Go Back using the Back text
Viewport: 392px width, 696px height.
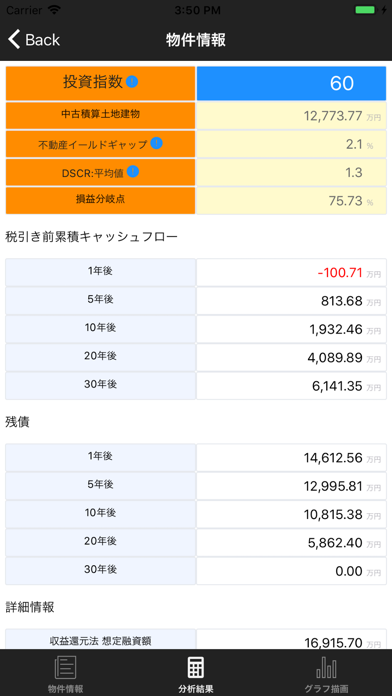42,40
